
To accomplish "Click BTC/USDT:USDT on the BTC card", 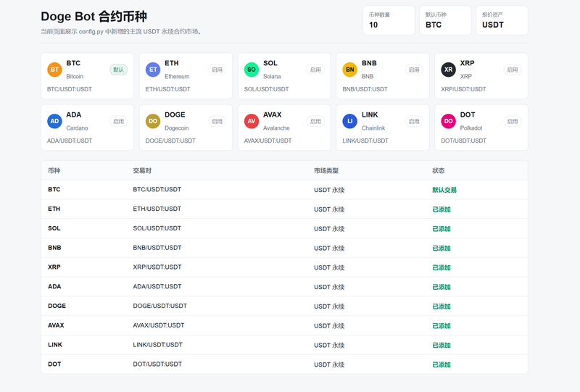I will click(69, 89).
